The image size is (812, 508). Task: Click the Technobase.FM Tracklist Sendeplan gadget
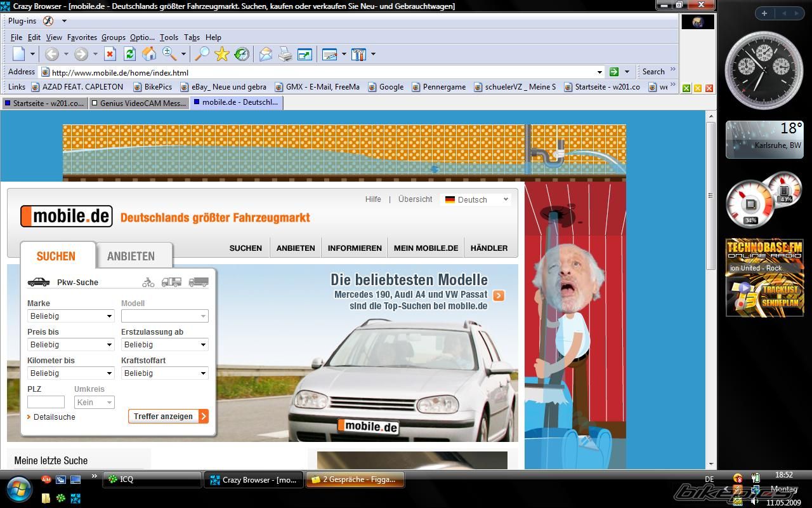point(764,277)
